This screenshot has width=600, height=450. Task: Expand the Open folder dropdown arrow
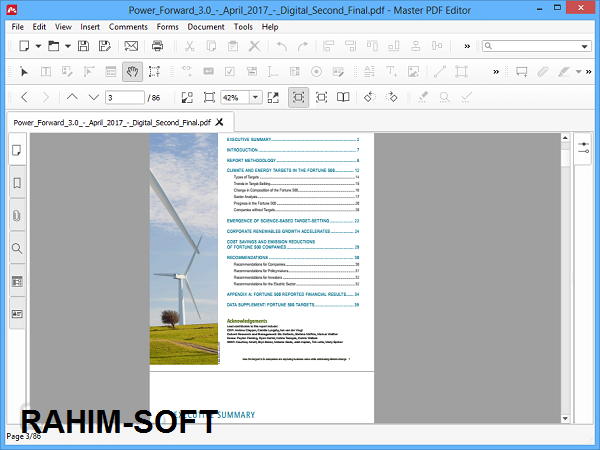67,46
